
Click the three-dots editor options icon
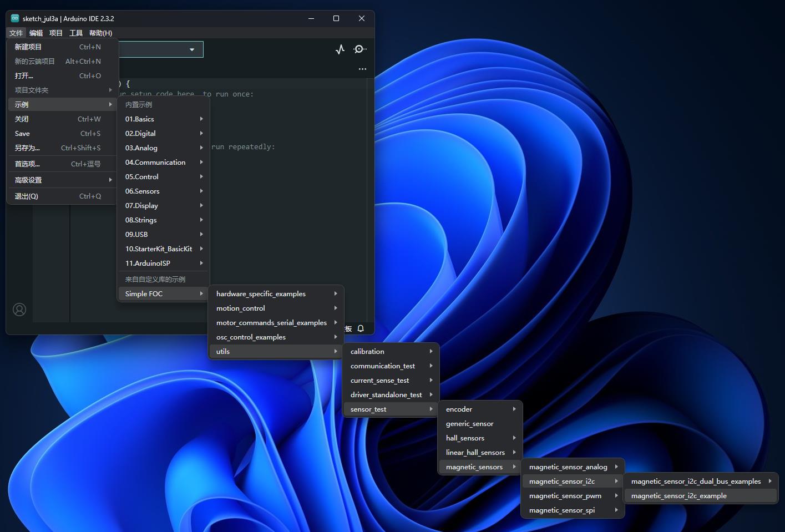(362, 69)
